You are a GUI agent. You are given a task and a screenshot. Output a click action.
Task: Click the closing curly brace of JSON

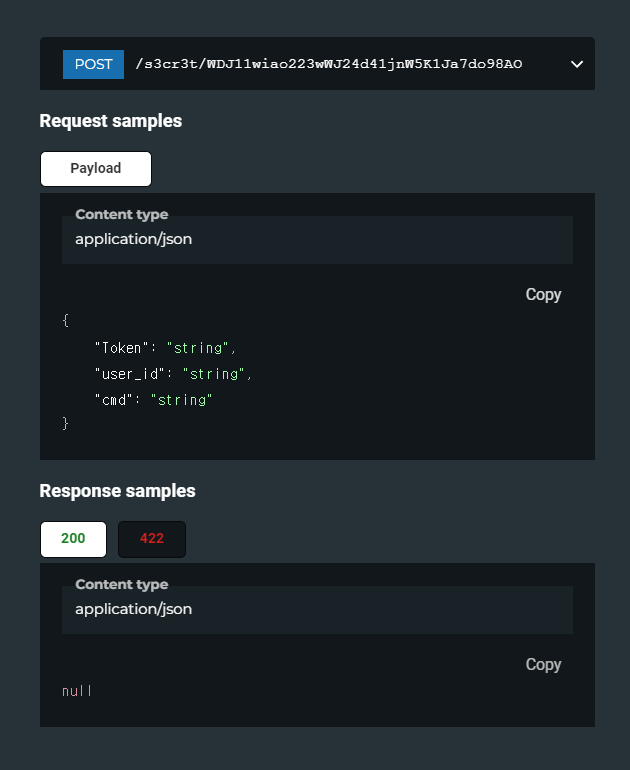(x=65, y=423)
